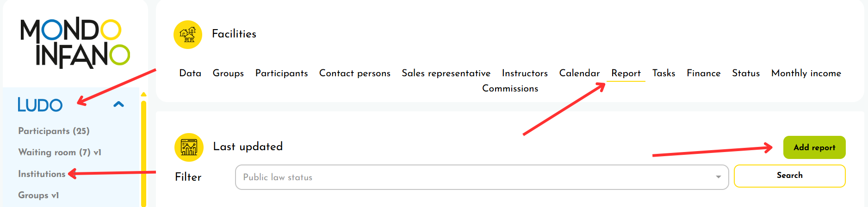Open the Groups tab
The height and width of the screenshot is (207, 868).
click(228, 73)
